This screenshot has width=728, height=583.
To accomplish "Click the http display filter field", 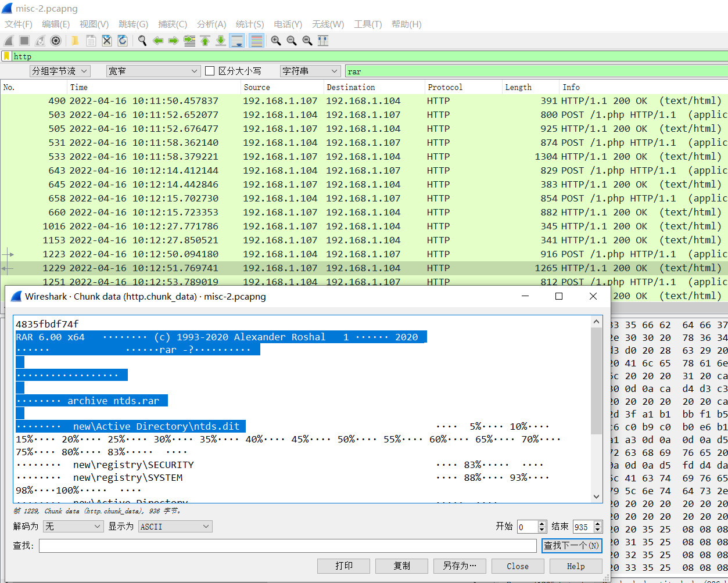I will point(370,56).
